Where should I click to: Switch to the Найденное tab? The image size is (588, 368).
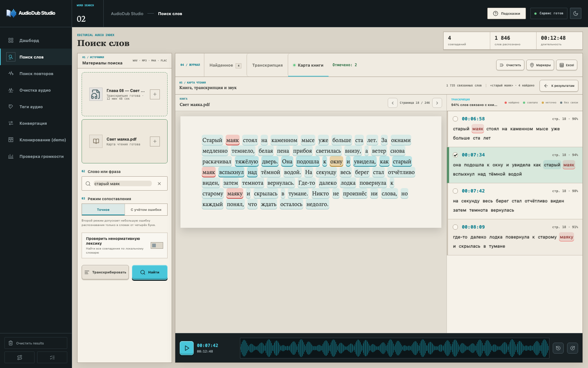point(225,65)
